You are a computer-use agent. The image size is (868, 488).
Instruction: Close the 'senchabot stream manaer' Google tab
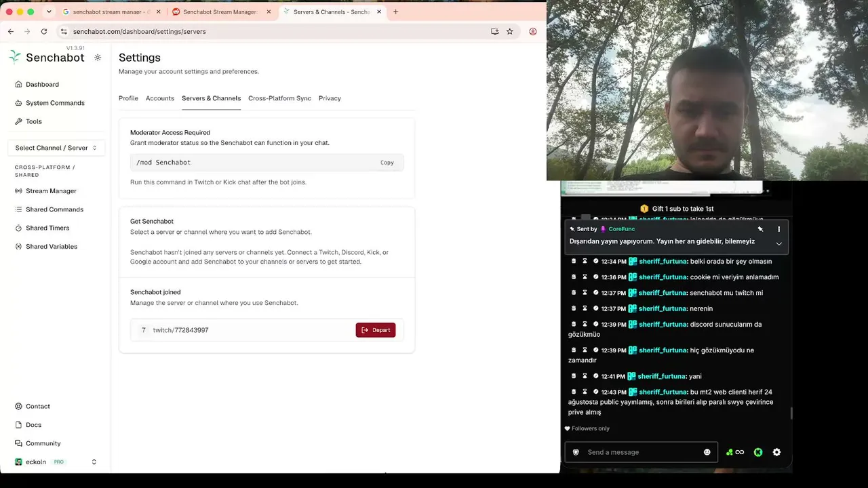pyautogui.click(x=159, y=12)
